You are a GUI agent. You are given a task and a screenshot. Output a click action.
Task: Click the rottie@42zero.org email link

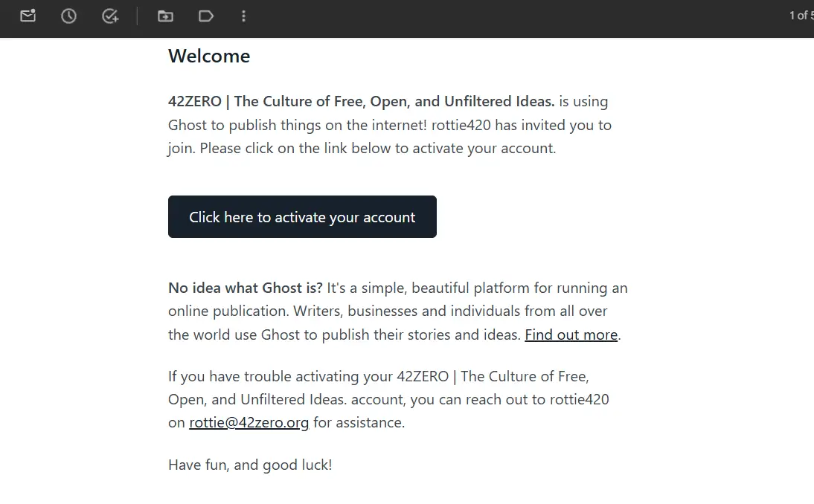coord(249,423)
